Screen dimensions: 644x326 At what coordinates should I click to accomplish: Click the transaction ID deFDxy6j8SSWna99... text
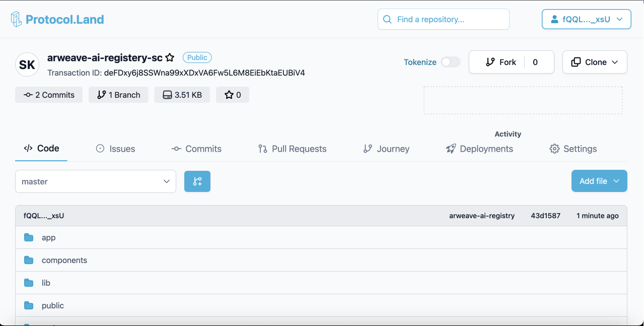[x=204, y=73]
